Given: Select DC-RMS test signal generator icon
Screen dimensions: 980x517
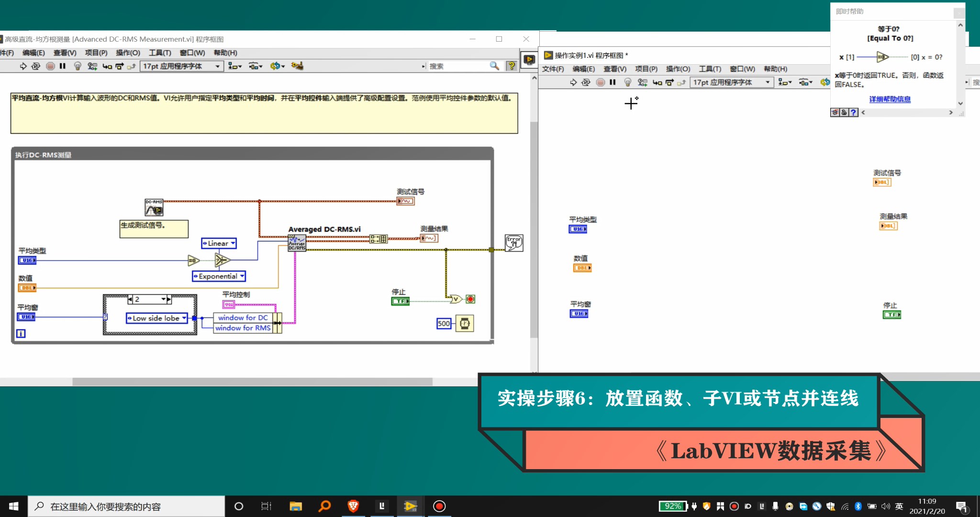Looking at the screenshot, I should click(154, 207).
